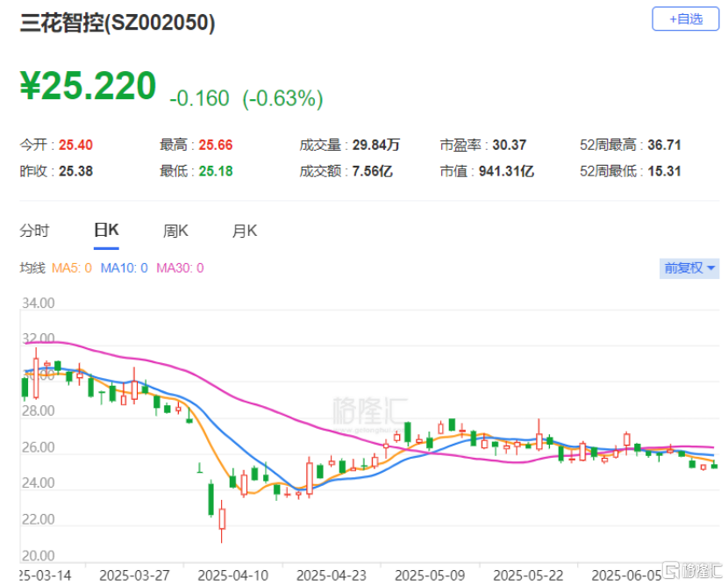The width and height of the screenshot is (728, 585).
Task: Click the 三花智控(SZ002050) stock title
Action: [x=118, y=22]
